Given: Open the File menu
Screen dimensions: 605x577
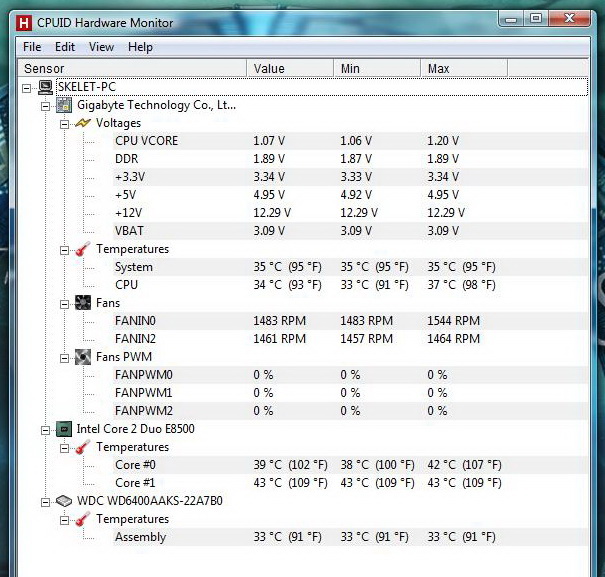Looking at the screenshot, I should pos(32,47).
